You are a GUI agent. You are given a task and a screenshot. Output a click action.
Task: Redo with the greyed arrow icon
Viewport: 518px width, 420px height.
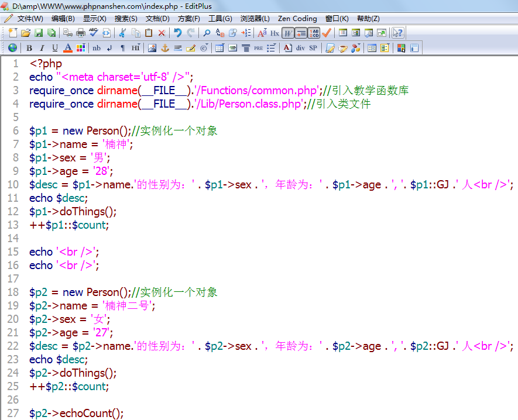(191, 33)
